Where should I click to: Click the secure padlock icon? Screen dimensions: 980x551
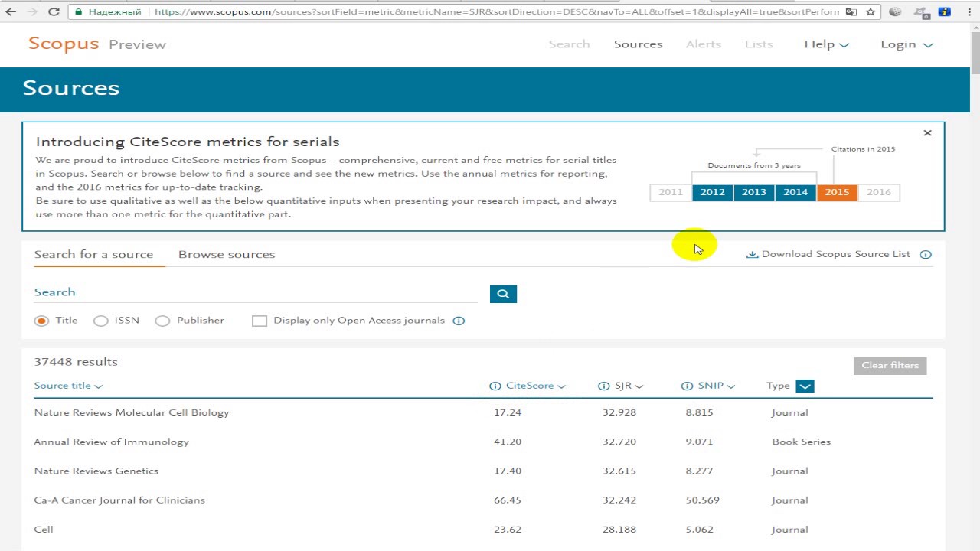pyautogui.click(x=79, y=11)
